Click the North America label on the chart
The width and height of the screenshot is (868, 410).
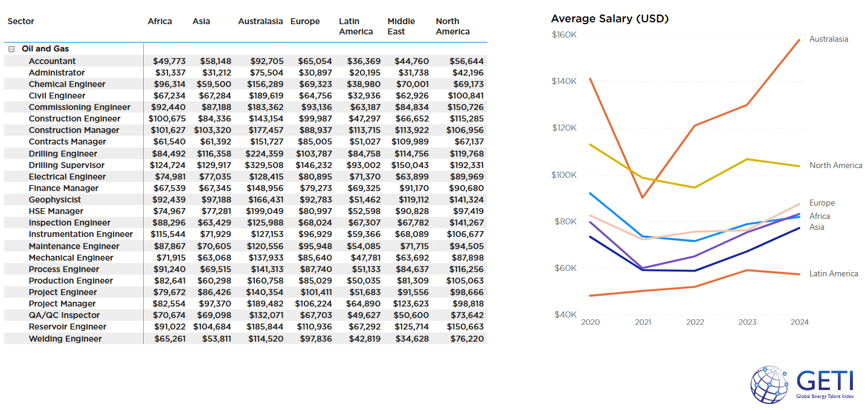835,164
